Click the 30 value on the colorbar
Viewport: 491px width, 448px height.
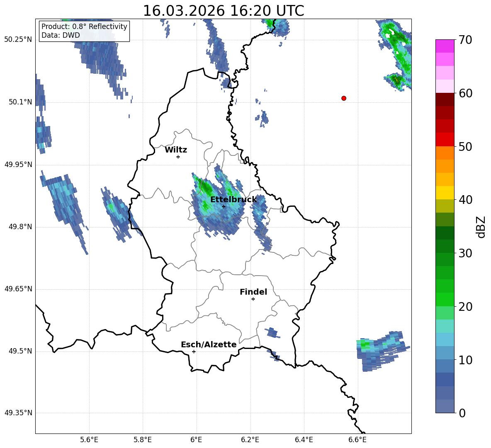click(465, 253)
